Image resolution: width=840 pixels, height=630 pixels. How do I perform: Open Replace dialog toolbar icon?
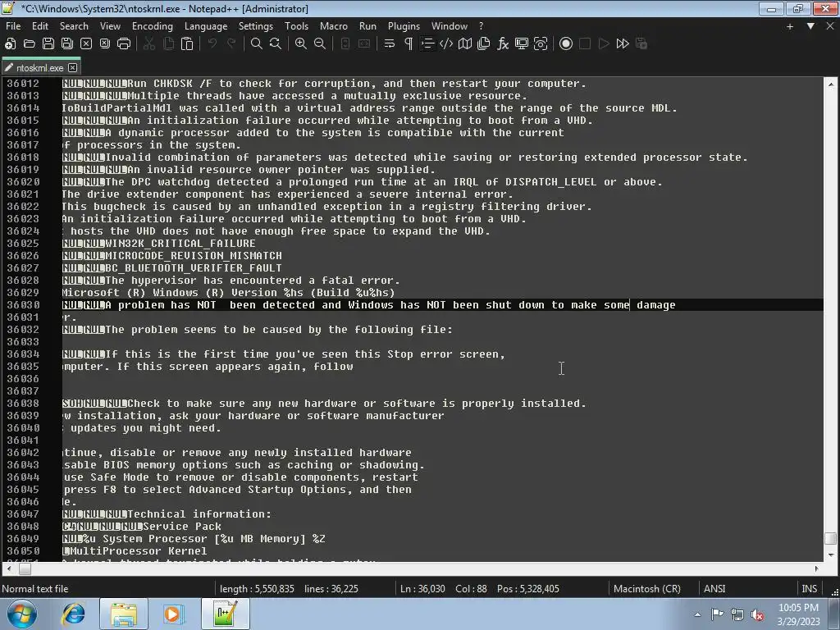(x=276, y=44)
